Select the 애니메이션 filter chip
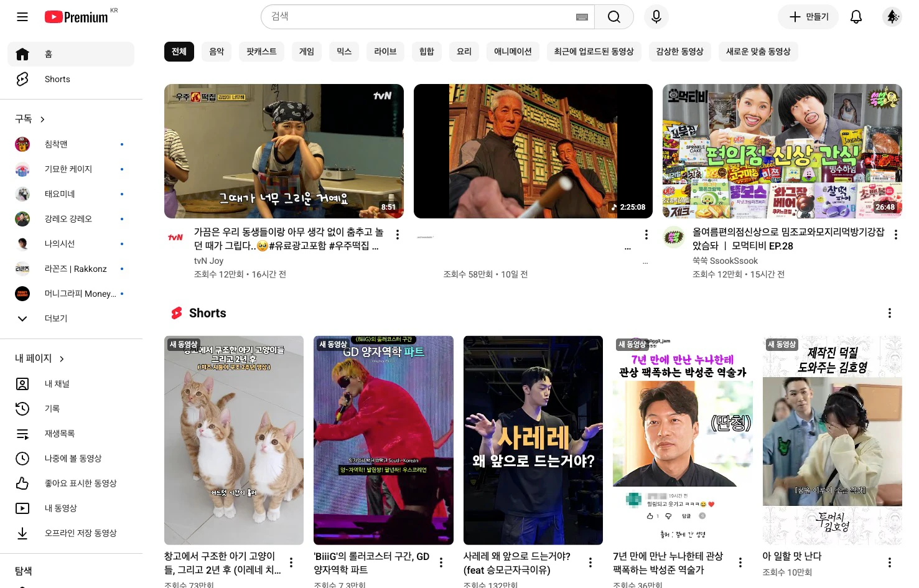The width and height of the screenshot is (919, 588). coord(513,52)
